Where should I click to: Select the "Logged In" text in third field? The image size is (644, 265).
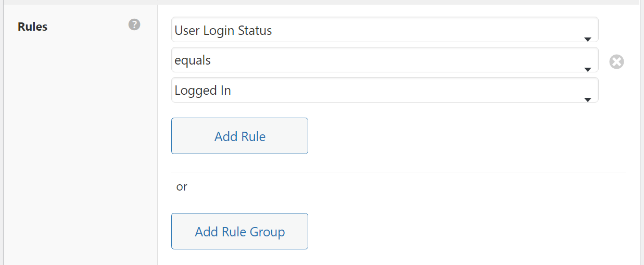coord(203,91)
